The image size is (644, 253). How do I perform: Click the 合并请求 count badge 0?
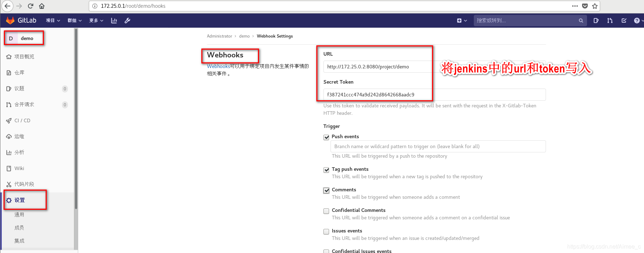(65, 105)
